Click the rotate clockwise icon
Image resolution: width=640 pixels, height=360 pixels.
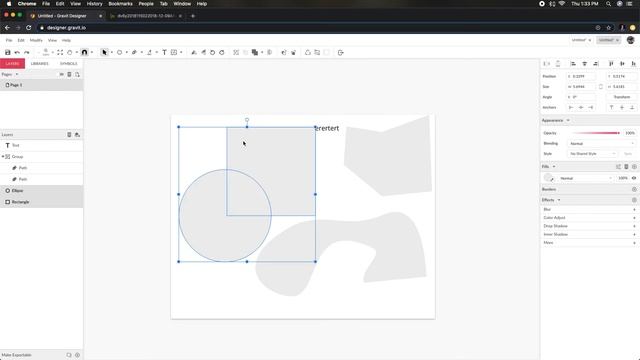pyautogui.click(x=222, y=52)
